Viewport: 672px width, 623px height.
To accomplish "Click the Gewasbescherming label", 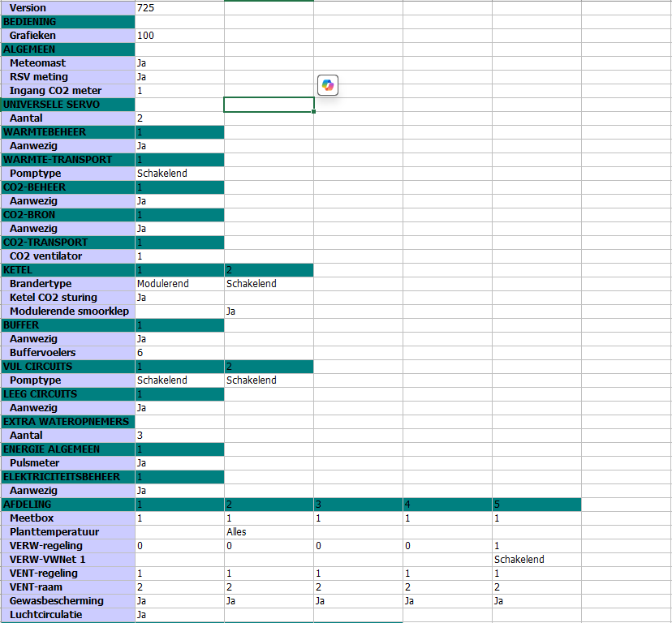I will pyautogui.click(x=68, y=601).
